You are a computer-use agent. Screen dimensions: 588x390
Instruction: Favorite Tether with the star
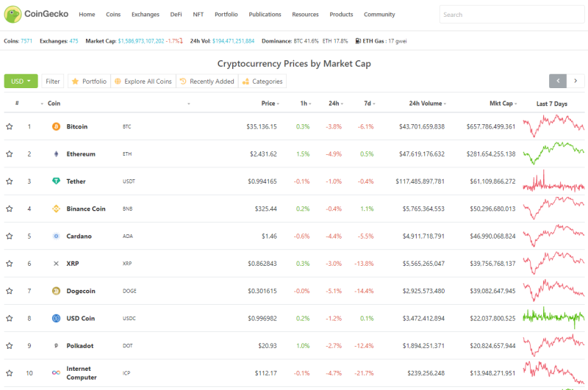click(x=10, y=181)
